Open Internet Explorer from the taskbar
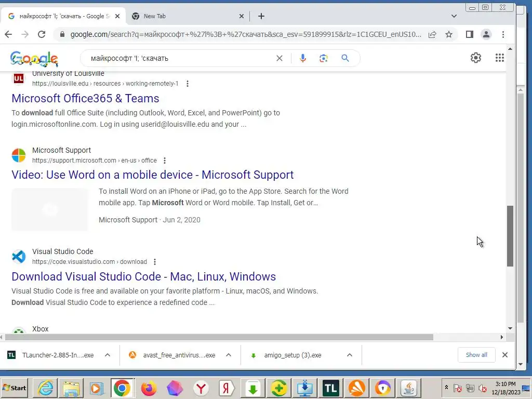532x399 pixels. tap(46, 388)
